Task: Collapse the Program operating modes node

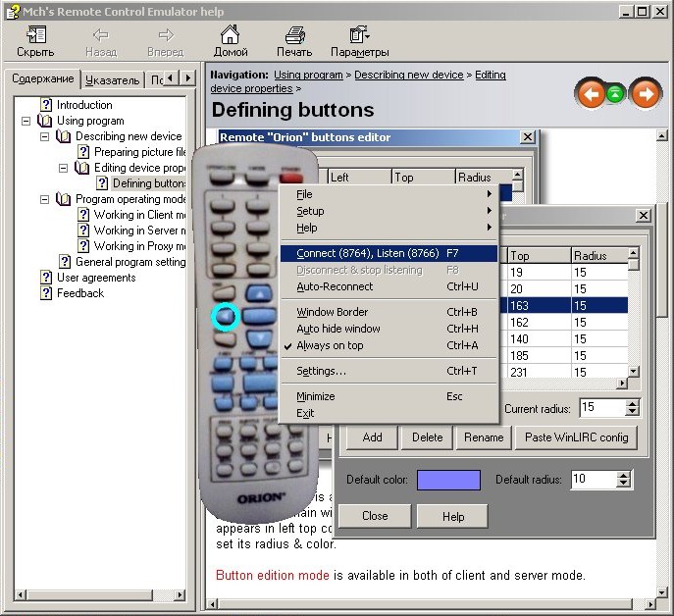Action: tap(45, 199)
